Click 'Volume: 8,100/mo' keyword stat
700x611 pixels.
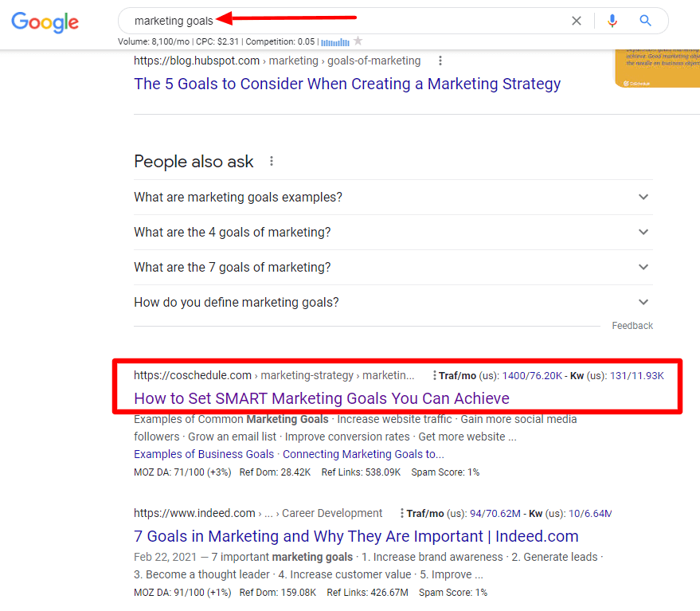coord(154,41)
